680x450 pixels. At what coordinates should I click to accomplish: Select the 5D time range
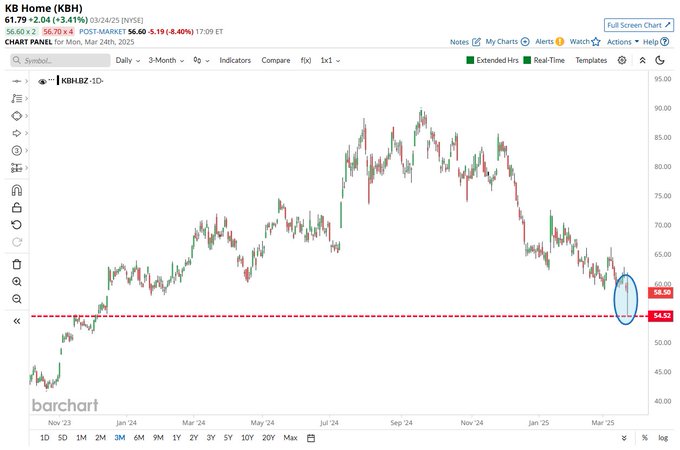[x=62, y=438]
